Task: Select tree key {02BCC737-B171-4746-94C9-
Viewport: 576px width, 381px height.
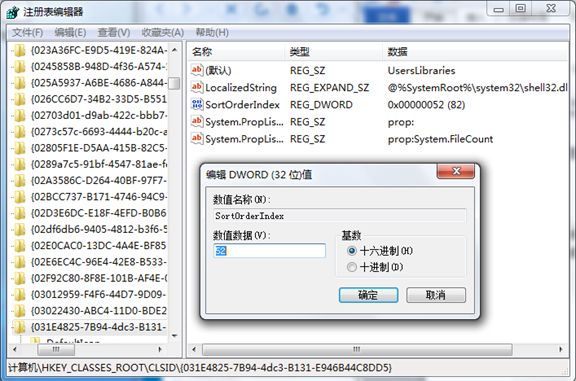Action: coord(98,197)
